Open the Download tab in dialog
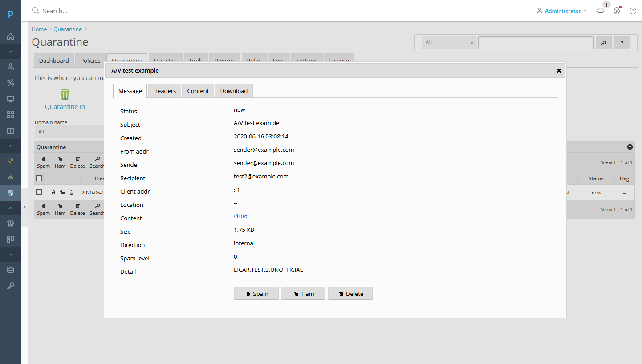This screenshot has height=364, width=642. pos(234,91)
